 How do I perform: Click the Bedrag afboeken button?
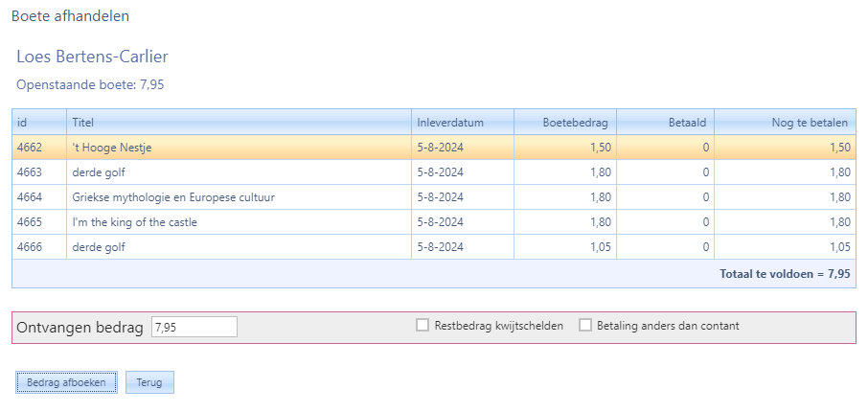point(66,382)
